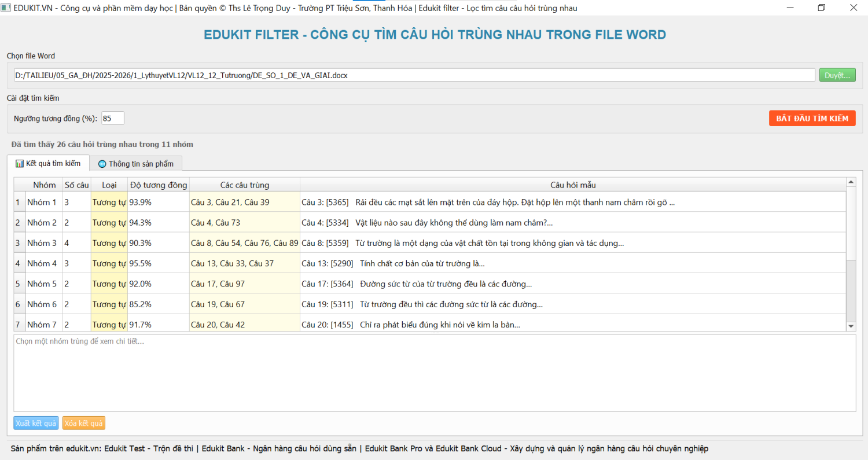868x460 pixels.
Task: Click the chart icon on Kết quả tìm kiếm tab
Action: pos(20,164)
